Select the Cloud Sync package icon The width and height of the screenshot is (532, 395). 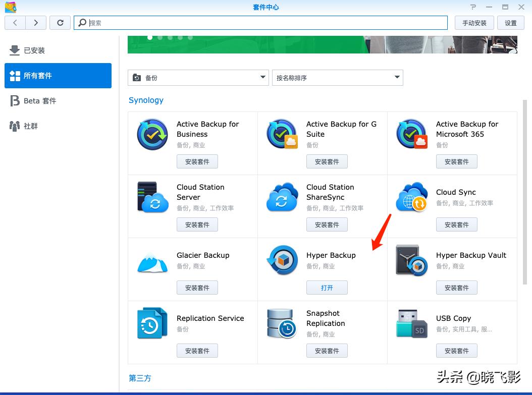412,197
